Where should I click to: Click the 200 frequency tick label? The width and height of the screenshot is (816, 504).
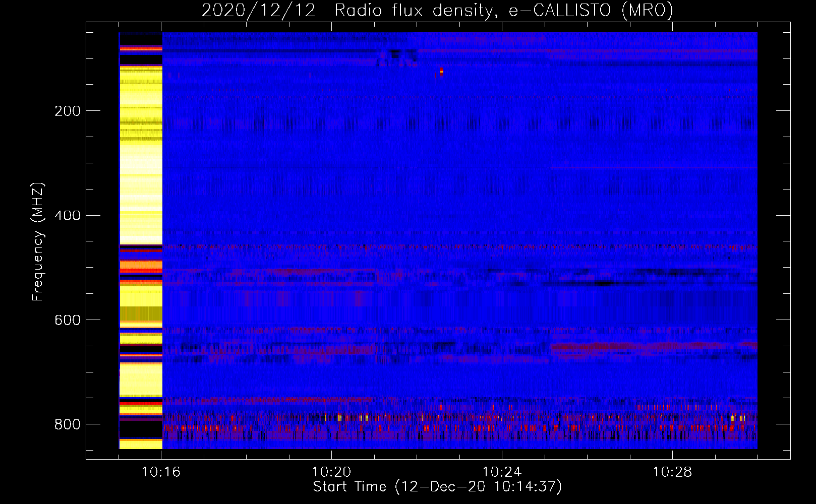(68, 111)
